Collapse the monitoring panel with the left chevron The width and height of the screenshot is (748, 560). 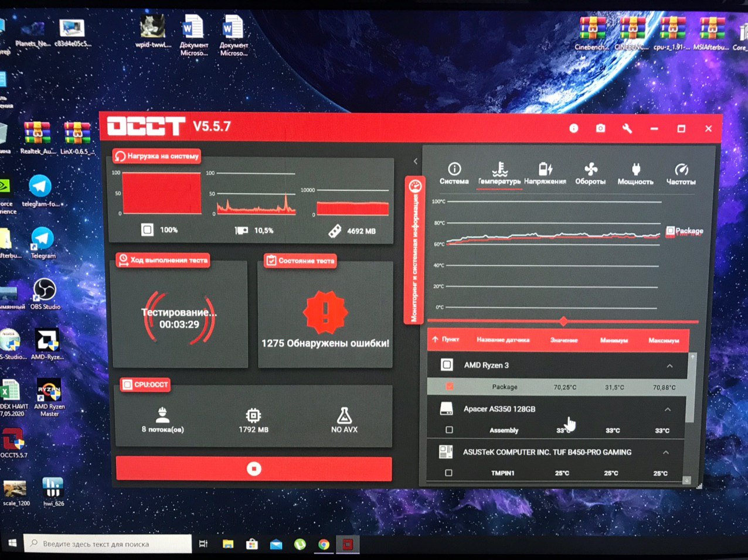tap(415, 161)
